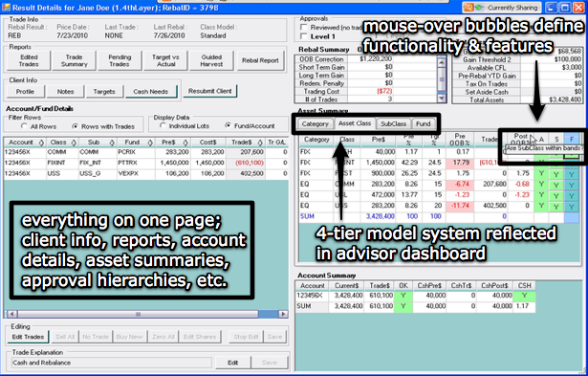
Task: Sort by the Account column arrow
Action: pos(41,143)
